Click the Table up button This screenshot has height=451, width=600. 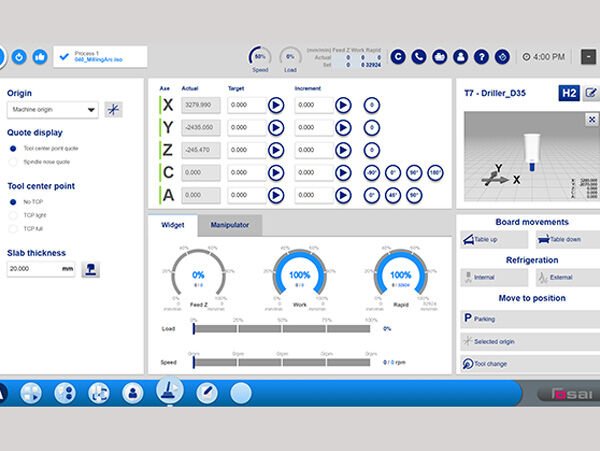click(494, 240)
